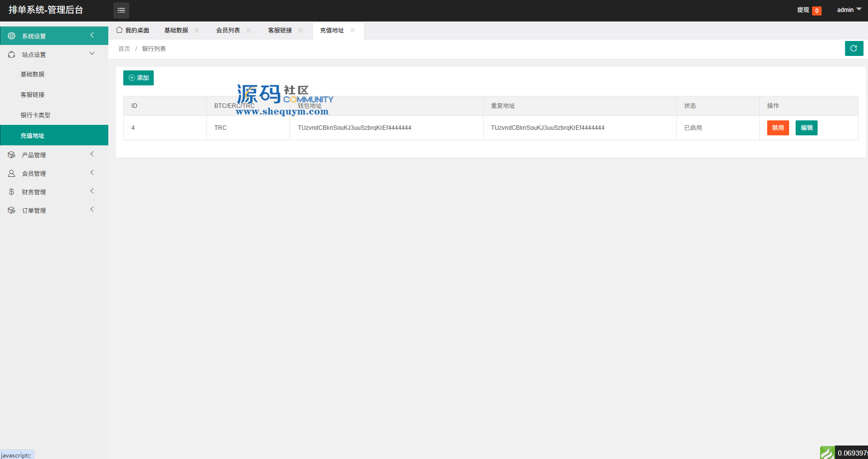Click the home icon on 我的桌面 tab
The height and width of the screenshot is (459, 868).
coord(119,30)
